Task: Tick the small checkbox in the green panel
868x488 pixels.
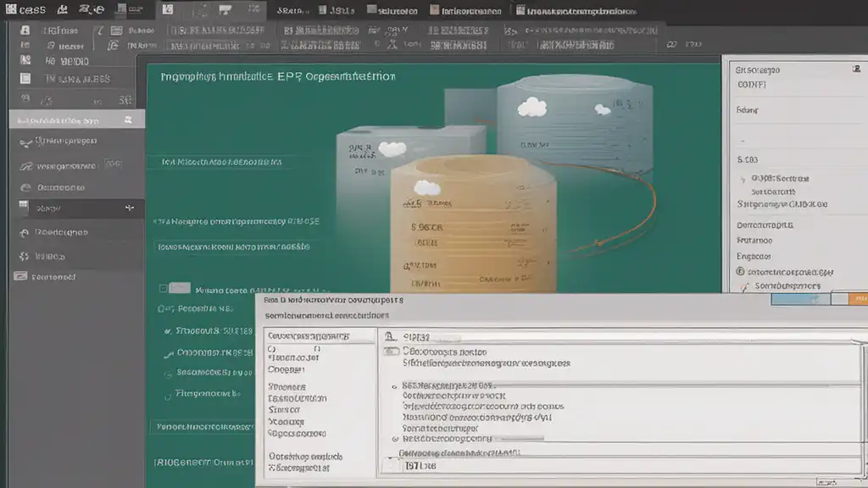Action: coord(179,288)
